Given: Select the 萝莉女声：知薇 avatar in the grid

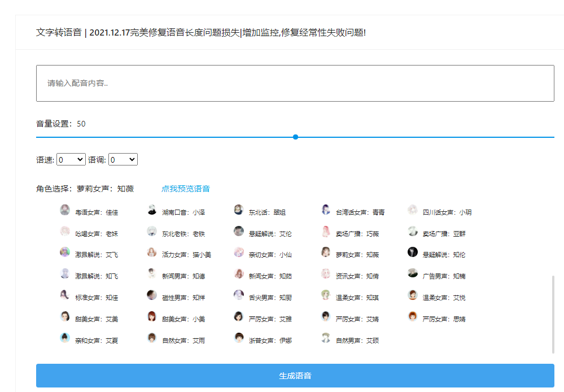Looking at the screenshot, I should pos(326,252).
